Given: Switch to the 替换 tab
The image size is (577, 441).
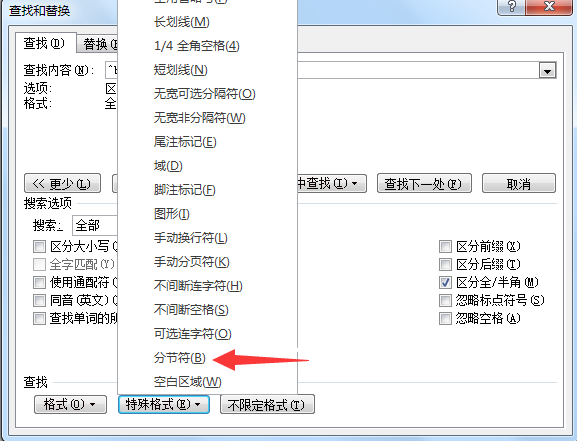Looking at the screenshot, I should click(x=97, y=44).
